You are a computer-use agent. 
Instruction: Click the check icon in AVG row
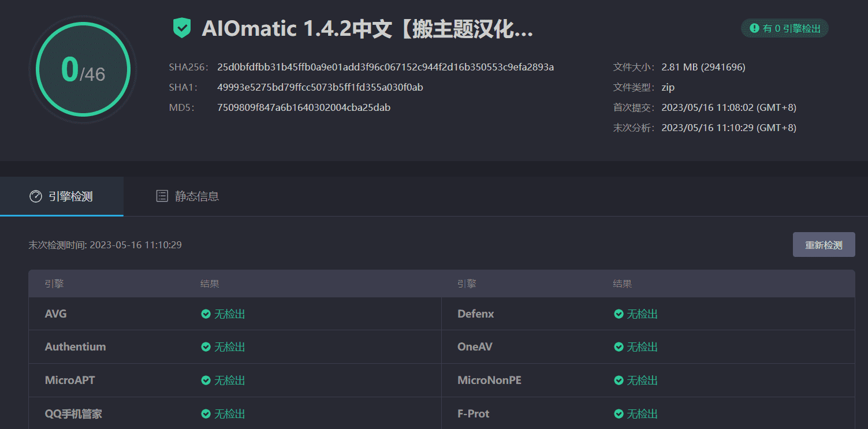coord(206,314)
